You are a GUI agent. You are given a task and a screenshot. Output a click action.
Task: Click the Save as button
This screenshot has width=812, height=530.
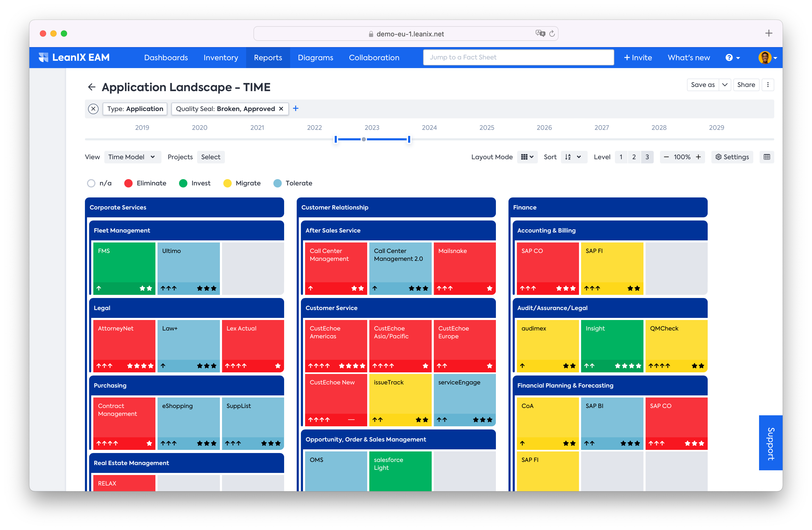703,85
